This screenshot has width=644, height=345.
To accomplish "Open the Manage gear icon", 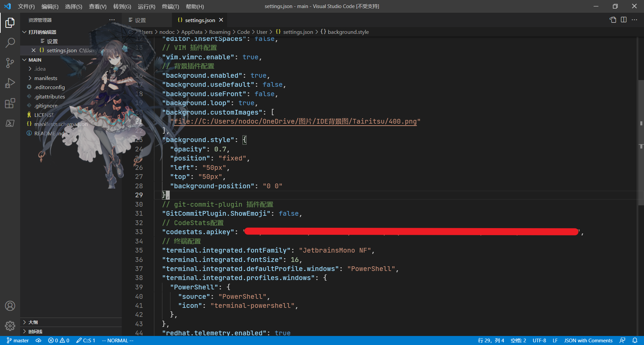I will 10,326.
